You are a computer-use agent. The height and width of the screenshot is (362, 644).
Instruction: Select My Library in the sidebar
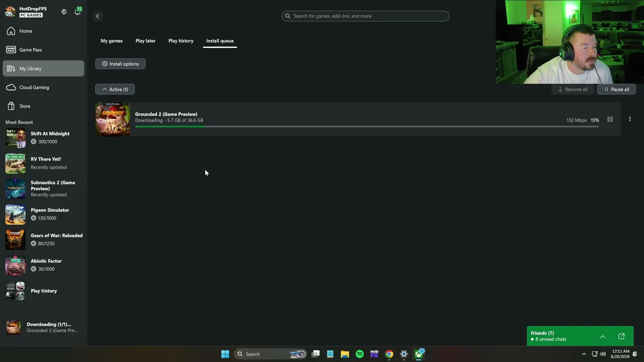pyautogui.click(x=43, y=68)
